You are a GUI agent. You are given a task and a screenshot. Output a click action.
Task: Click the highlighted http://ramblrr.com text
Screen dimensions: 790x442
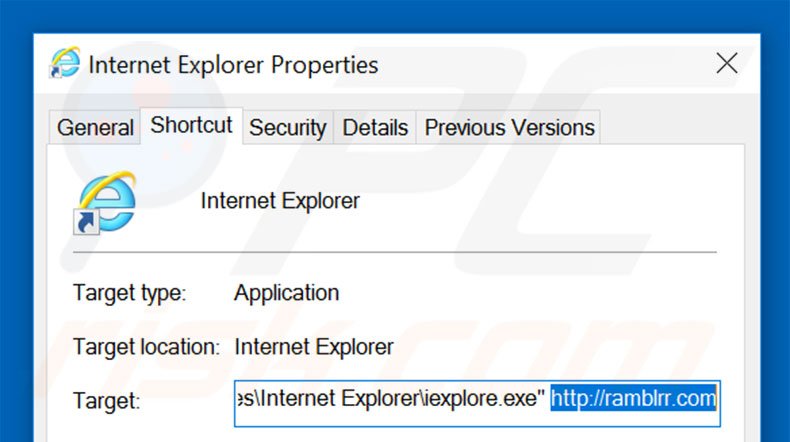coord(634,400)
